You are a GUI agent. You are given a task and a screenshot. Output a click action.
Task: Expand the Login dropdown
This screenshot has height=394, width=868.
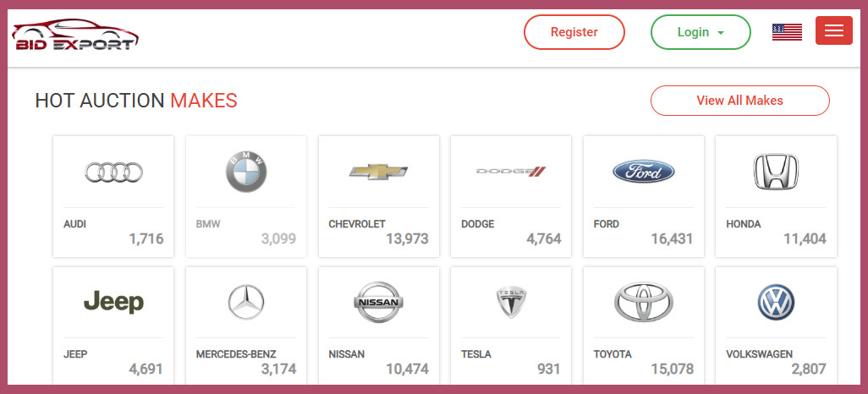coord(700,32)
